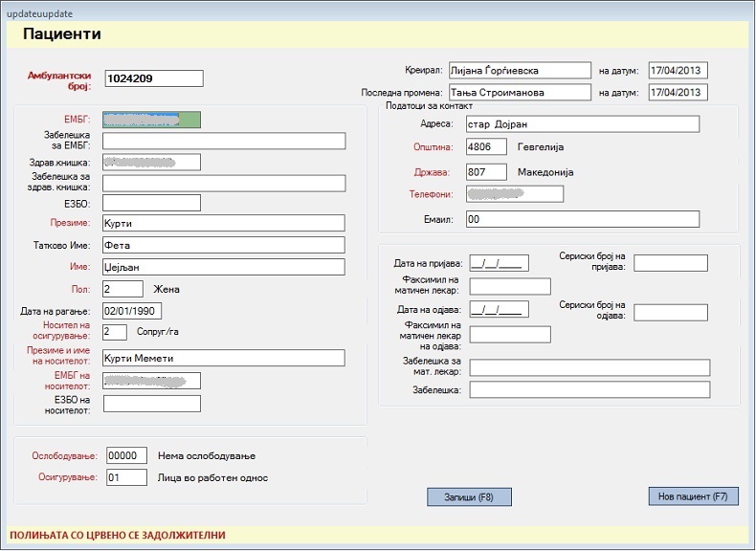Click Сериски број на одјава field
756x551 pixels.
tap(671, 313)
